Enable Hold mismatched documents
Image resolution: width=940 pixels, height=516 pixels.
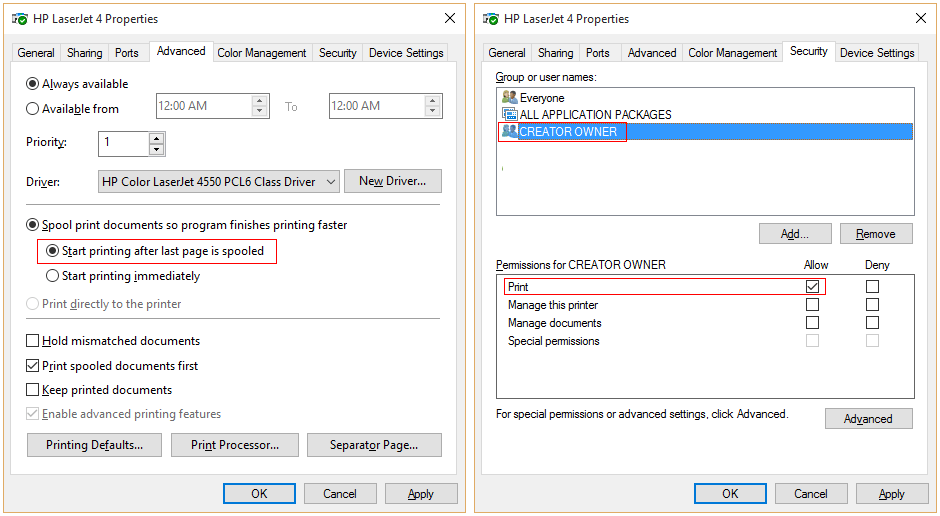[32, 340]
